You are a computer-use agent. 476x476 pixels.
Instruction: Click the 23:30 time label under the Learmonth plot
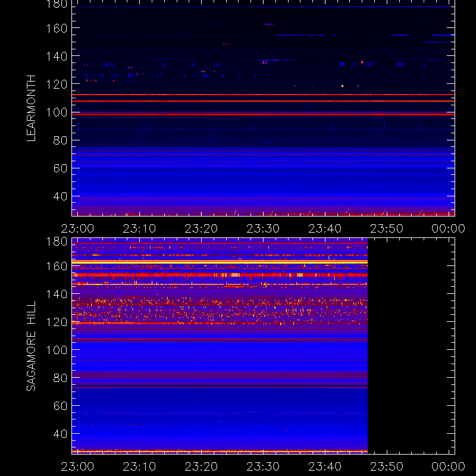pos(263,228)
